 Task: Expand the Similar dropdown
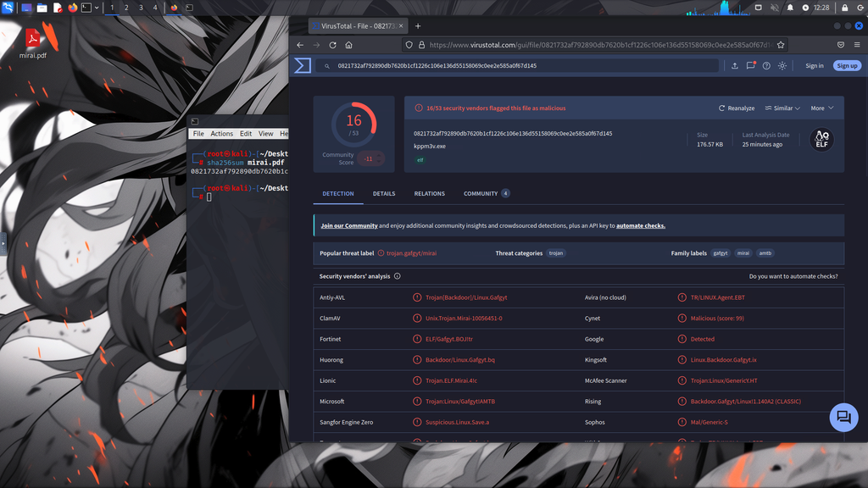tap(782, 108)
